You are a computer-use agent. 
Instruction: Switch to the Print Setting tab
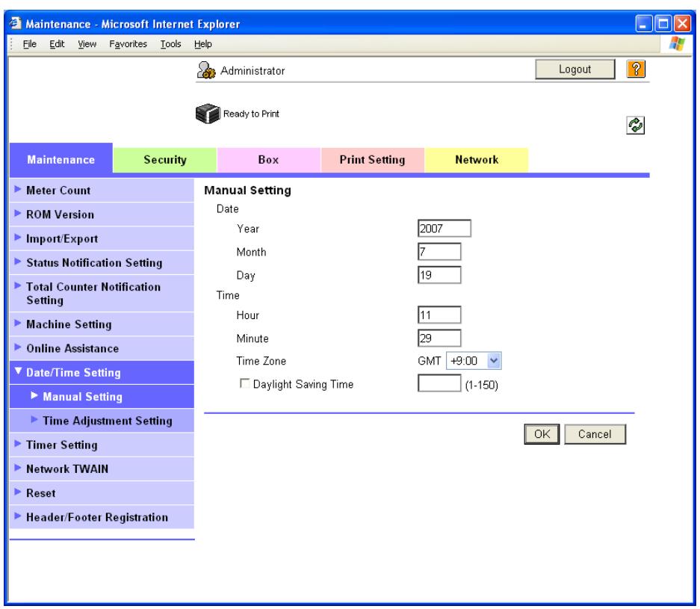[x=372, y=160]
